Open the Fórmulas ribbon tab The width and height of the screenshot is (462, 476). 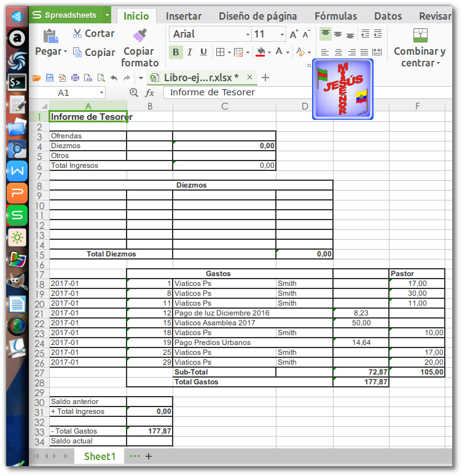[x=336, y=16]
